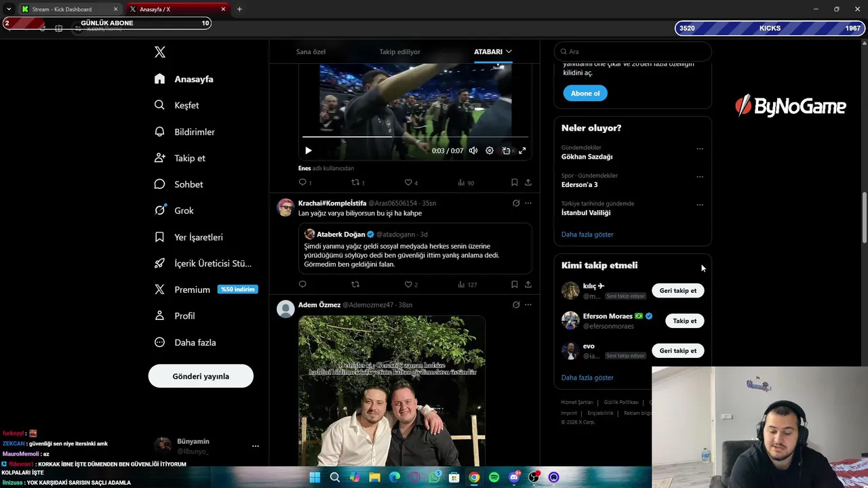868x488 pixels.
Task: Show more trends under Neler oluyor
Action: point(587,235)
